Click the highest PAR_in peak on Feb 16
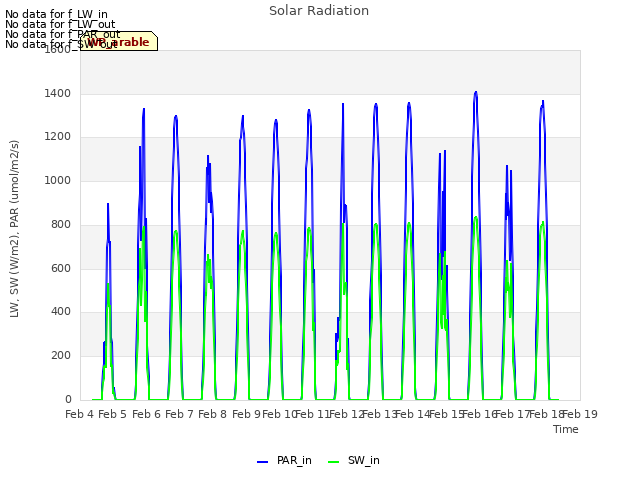 coord(476,93)
